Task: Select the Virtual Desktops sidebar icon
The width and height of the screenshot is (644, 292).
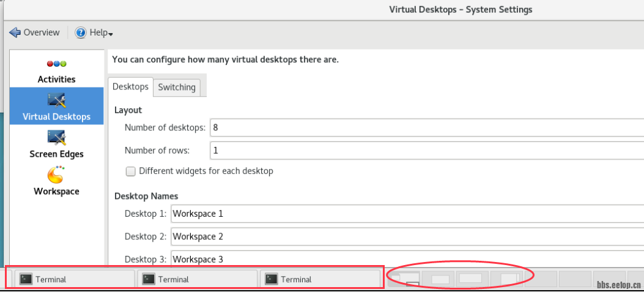Action: [x=56, y=100]
